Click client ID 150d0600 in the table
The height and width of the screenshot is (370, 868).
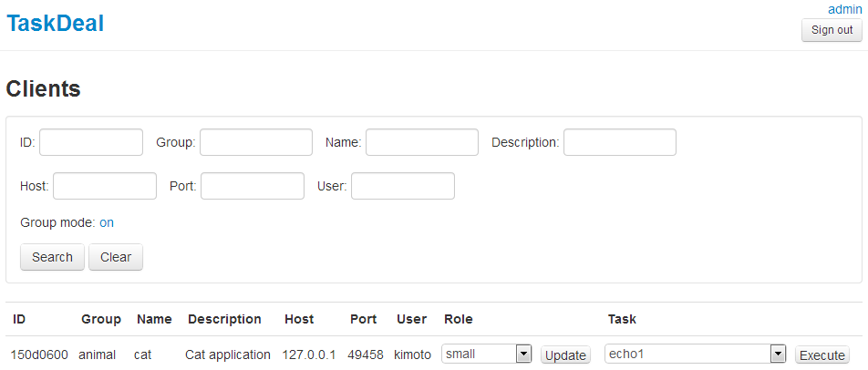[40, 355]
